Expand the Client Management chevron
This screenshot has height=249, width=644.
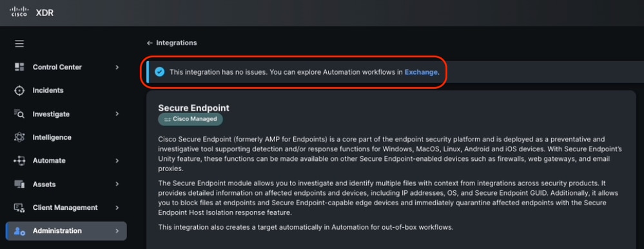pyautogui.click(x=117, y=208)
